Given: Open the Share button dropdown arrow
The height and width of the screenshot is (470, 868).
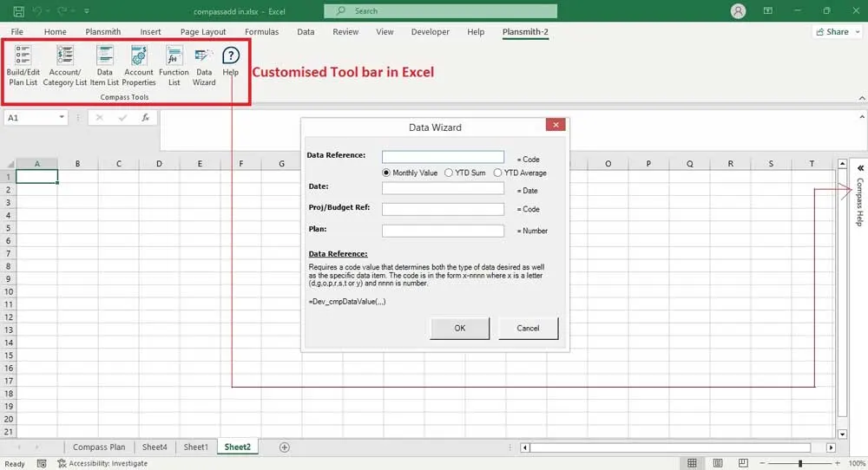Looking at the screenshot, I should pyautogui.click(x=858, y=32).
